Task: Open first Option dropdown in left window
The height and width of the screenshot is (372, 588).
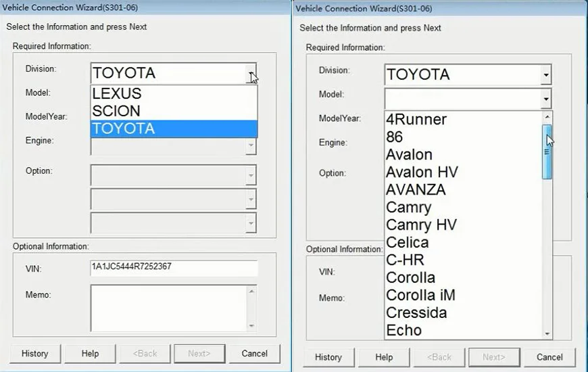Action: click(x=251, y=175)
